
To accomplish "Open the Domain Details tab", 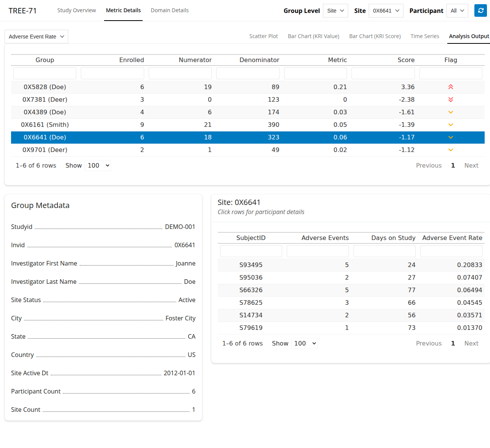I will (169, 10).
